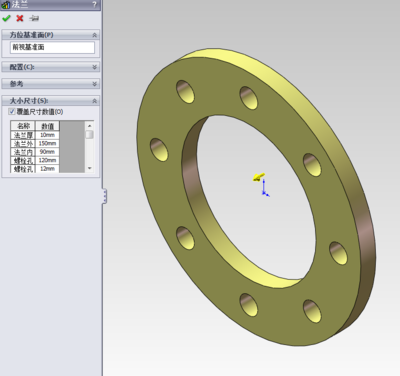This screenshot has height=376, width=400.
Task: Click the 名称 column header
Action: (x=23, y=126)
